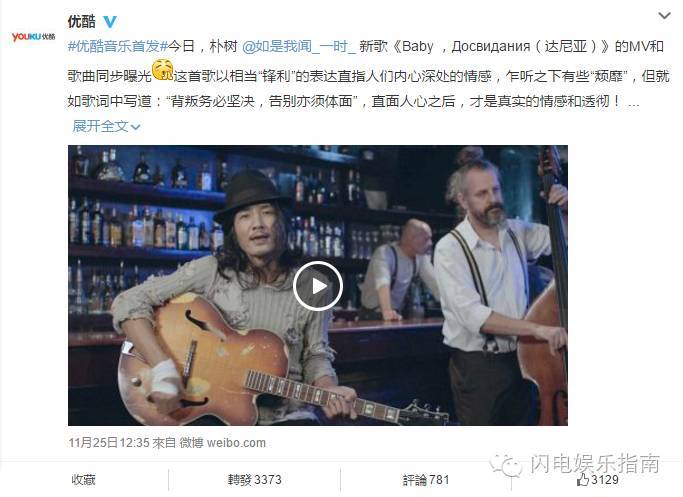Click 轉發 3373 to repost
Image resolution: width=683 pixels, height=497 pixels.
click(x=254, y=480)
